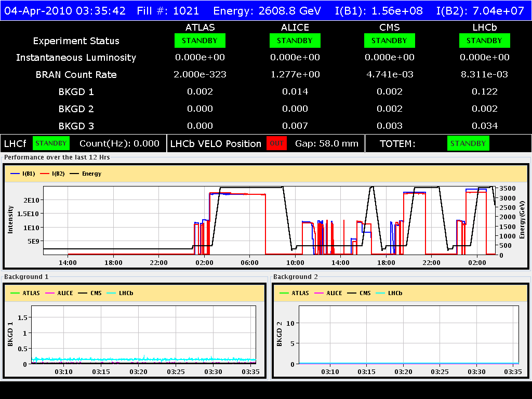
Task: Click the CMS column header
Action: pos(390,28)
